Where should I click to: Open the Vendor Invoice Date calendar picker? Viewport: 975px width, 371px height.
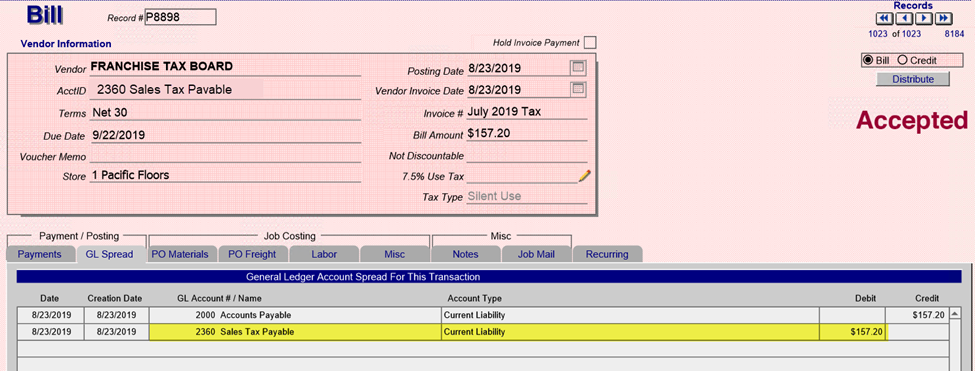tap(578, 89)
